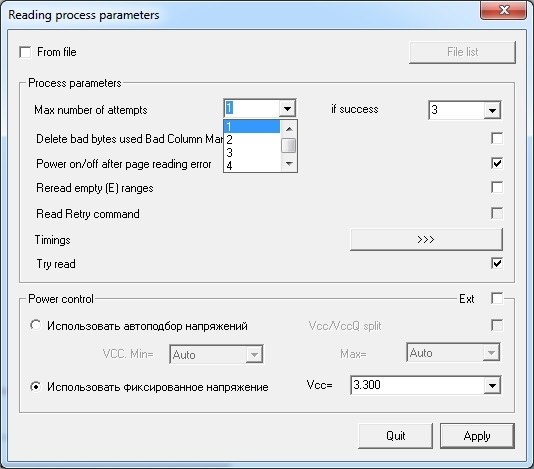Enable the From file checkbox
The height and width of the screenshot is (469, 534).
click(25, 52)
